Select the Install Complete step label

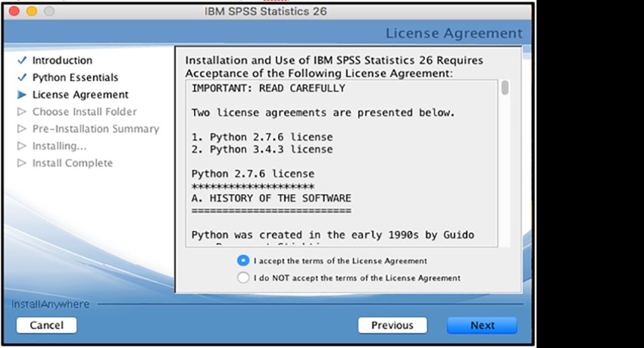click(72, 163)
